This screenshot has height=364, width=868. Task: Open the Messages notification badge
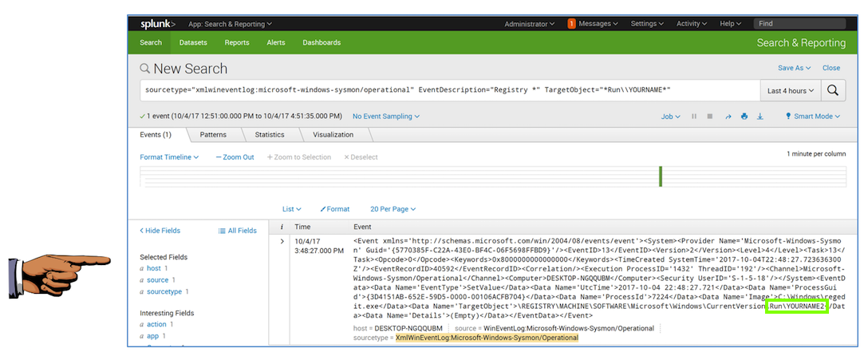pyautogui.click(x=572, y=24)
